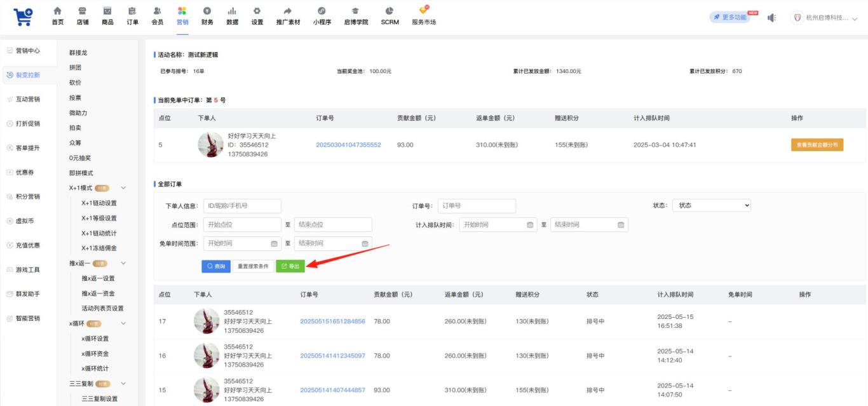Click the avatar in row 17
This screenshot has width=868, height=406.
(207, 321)
